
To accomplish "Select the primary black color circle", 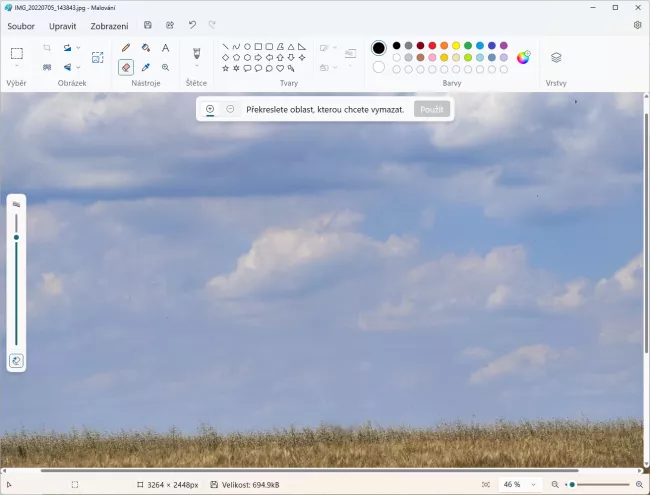I will tap(378, 47).
